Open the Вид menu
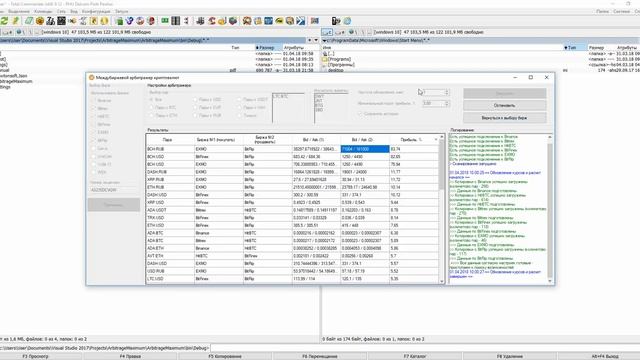 (74, 11)
